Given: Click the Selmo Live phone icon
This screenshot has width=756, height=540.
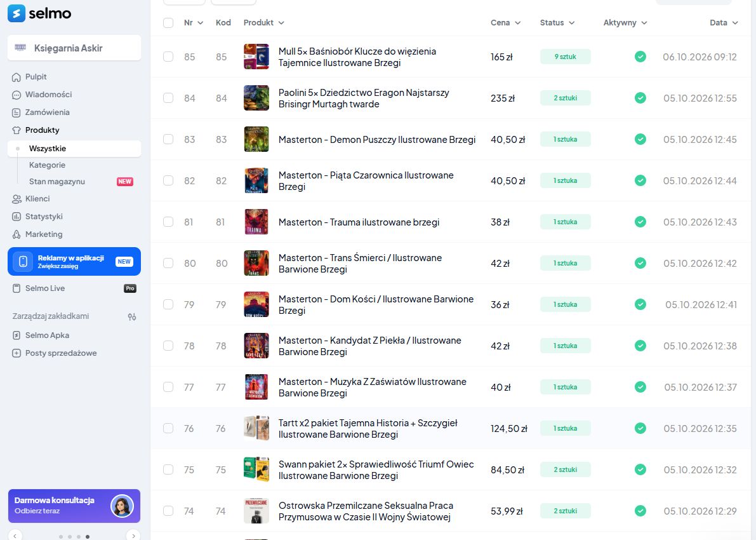Looking at the screenshot, I should (x=17, y=288).
